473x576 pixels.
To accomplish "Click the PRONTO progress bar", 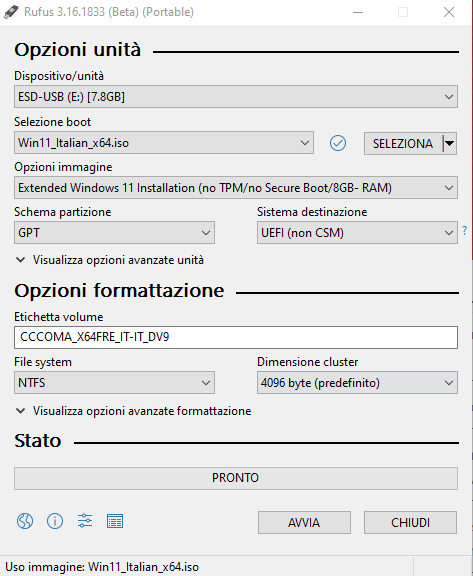I will point(236,478).
